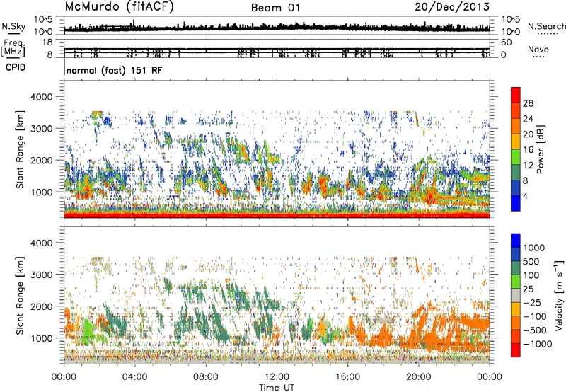Click the "McMurdo (fitACF)" plot title
This screenshot has width=566, height=392.
[x=119, y=7]
